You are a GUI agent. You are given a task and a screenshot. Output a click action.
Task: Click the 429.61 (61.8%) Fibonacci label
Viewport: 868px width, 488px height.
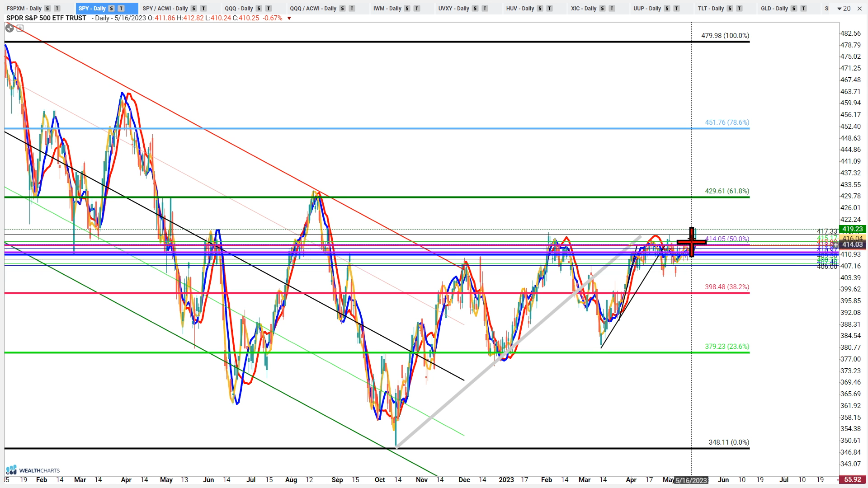pos(727,191)
